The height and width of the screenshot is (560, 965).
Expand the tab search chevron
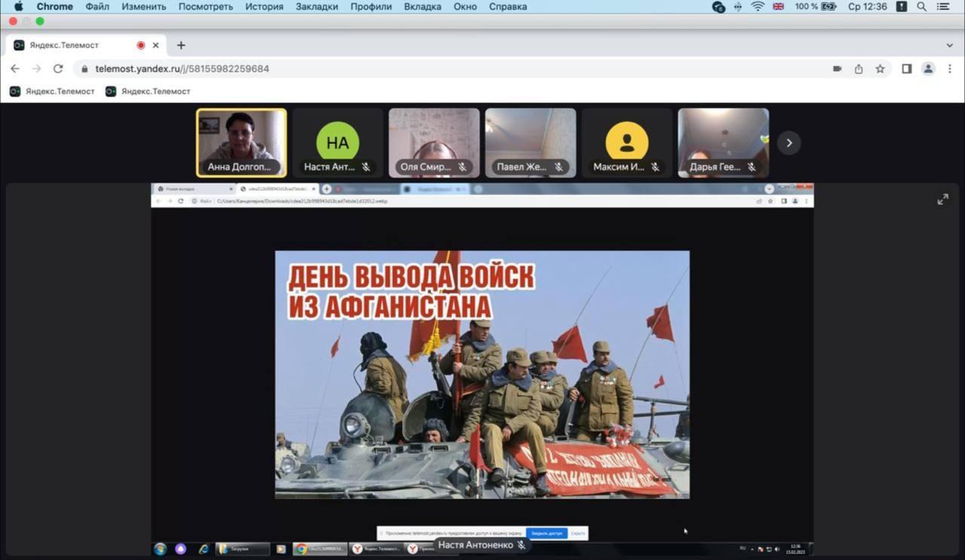coord(949,45)
